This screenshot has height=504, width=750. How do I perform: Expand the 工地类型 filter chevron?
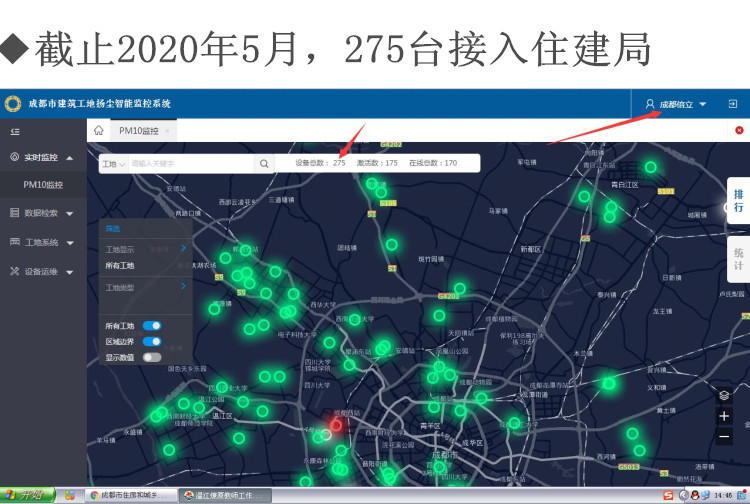point(183,286)
